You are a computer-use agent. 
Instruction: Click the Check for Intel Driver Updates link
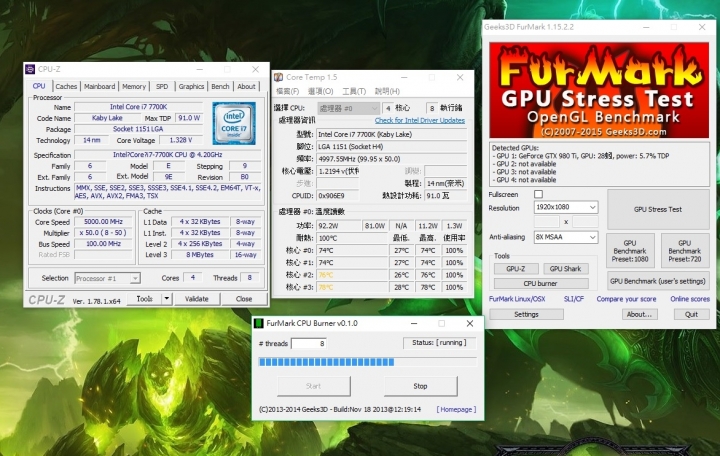tap(420, 120)
